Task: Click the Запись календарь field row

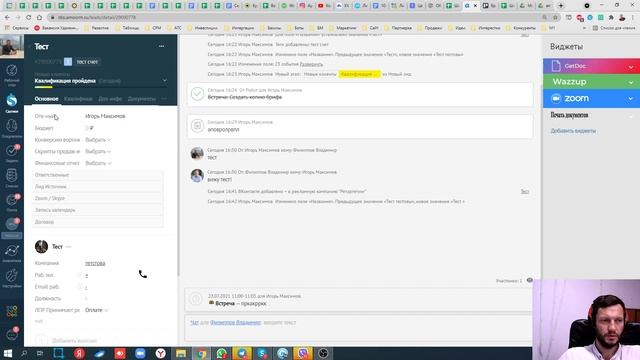Action: tap(98, 210)
